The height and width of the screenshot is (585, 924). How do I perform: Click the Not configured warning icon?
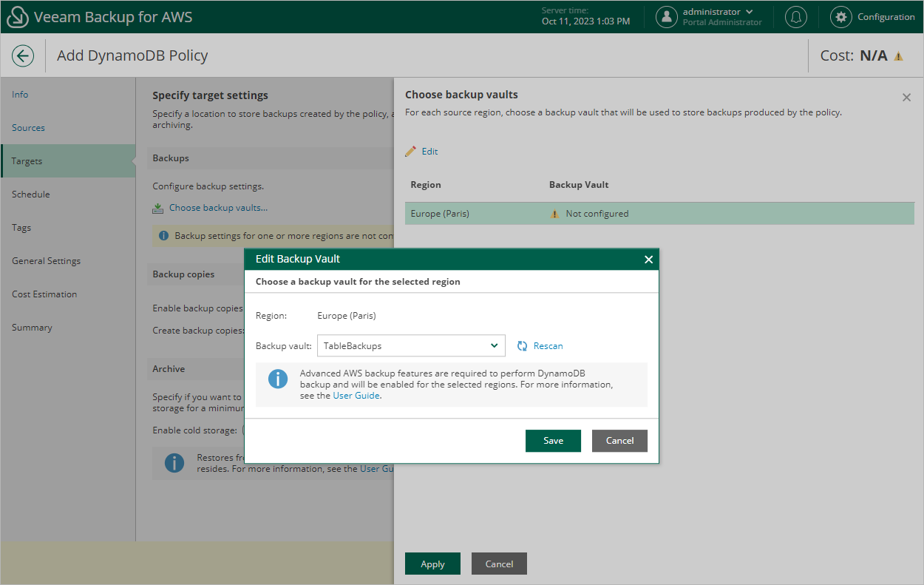tap(554, 214)
